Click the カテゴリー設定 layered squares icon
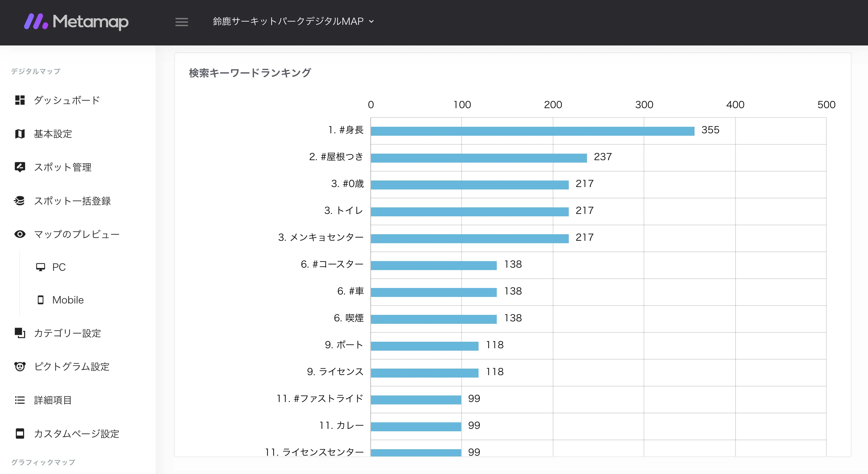868x474 pixels. point(20,333)
